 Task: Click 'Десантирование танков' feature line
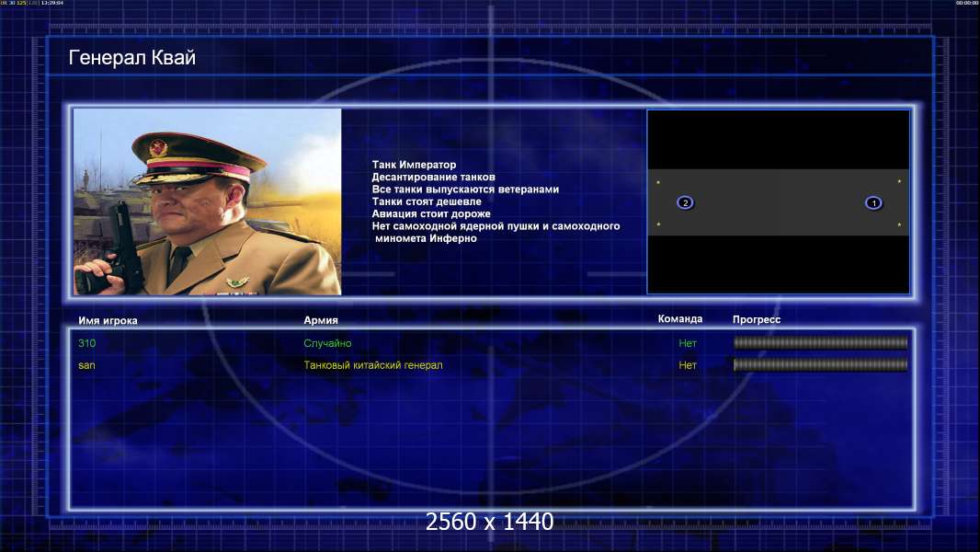click(433, 177)
